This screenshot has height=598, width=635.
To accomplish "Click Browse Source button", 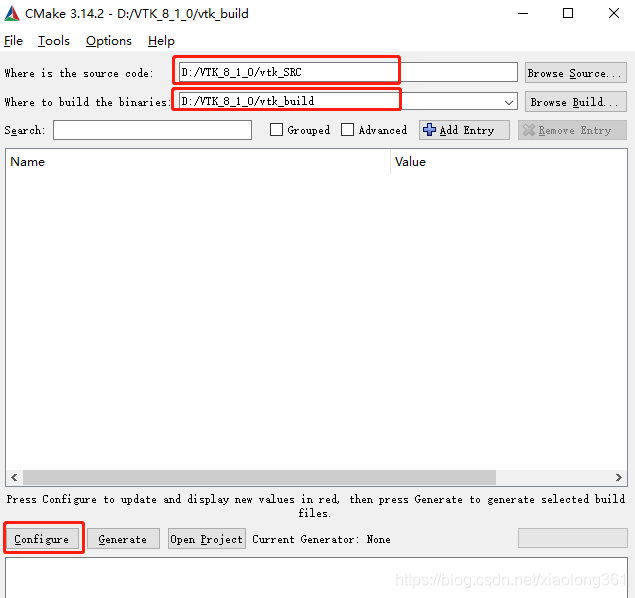I will coord(575,73).
